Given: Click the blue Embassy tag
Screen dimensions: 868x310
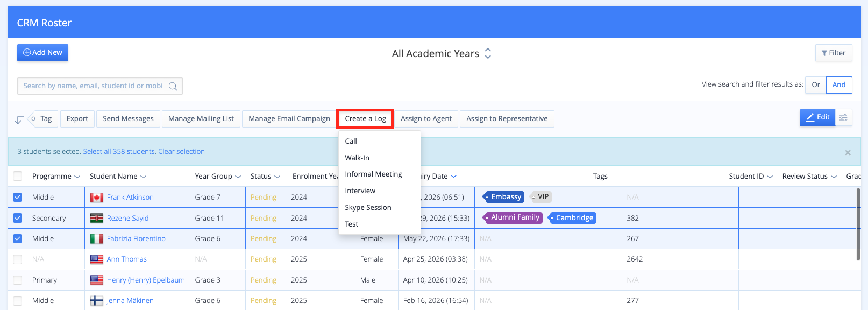Looking at the screenshot, I should pyautogui.click(x=503, y=197).
